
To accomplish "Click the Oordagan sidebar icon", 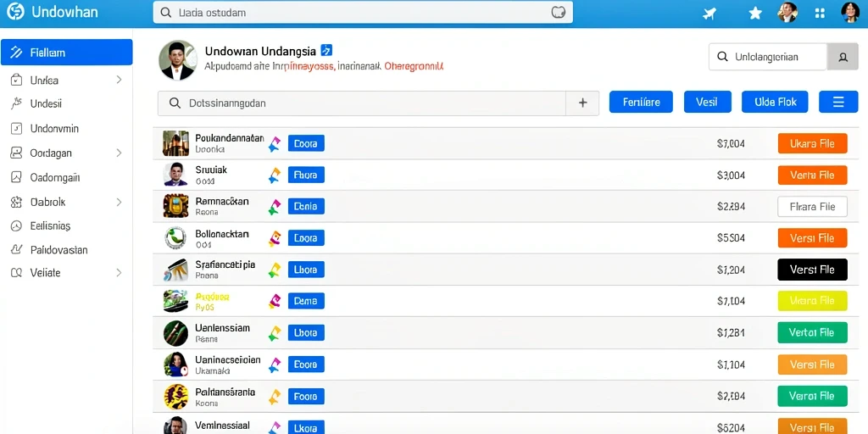I will [x=16, y=153].
